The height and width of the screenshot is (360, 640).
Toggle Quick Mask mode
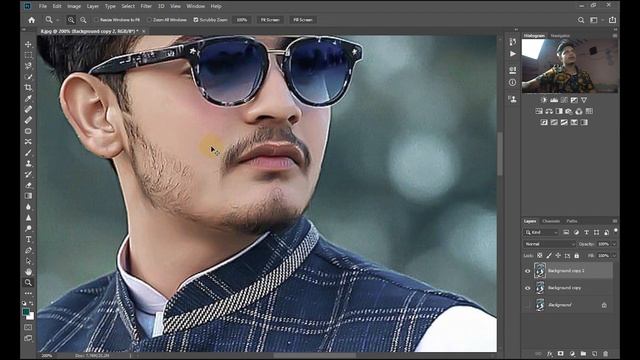28,327
